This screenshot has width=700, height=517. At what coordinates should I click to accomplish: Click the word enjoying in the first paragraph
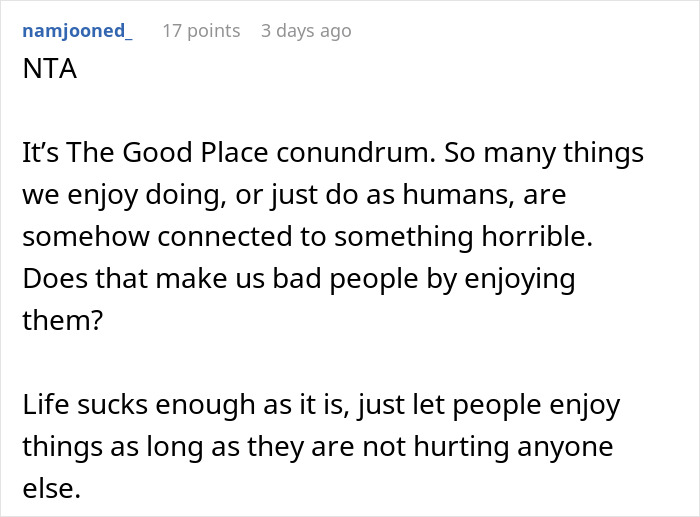518,279
